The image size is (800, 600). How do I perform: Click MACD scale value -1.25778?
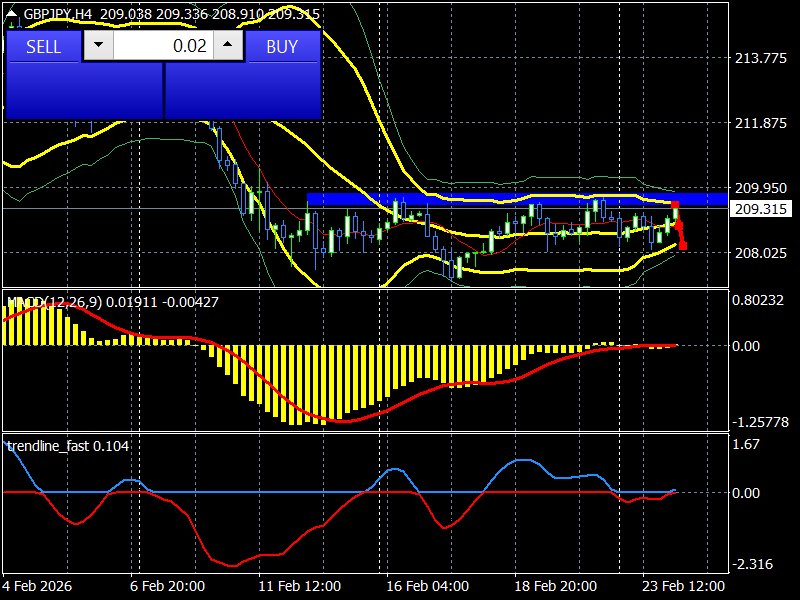tap(760, 422)
